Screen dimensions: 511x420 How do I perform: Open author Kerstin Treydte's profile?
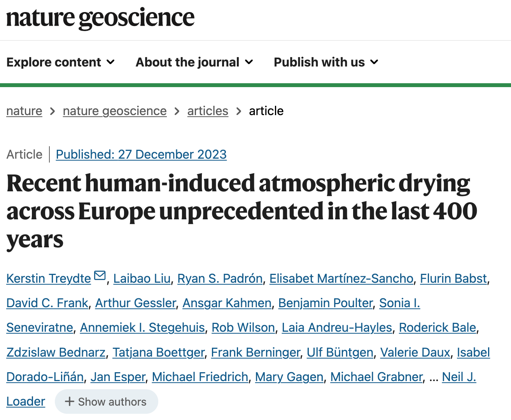(49, 278)
